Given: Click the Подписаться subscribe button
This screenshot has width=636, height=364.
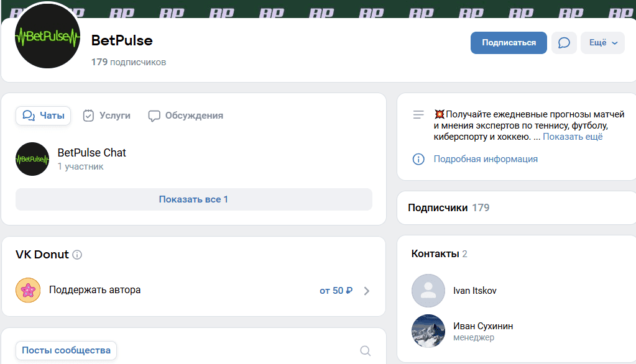Looking at the screenshot, I should click(509, 43).
